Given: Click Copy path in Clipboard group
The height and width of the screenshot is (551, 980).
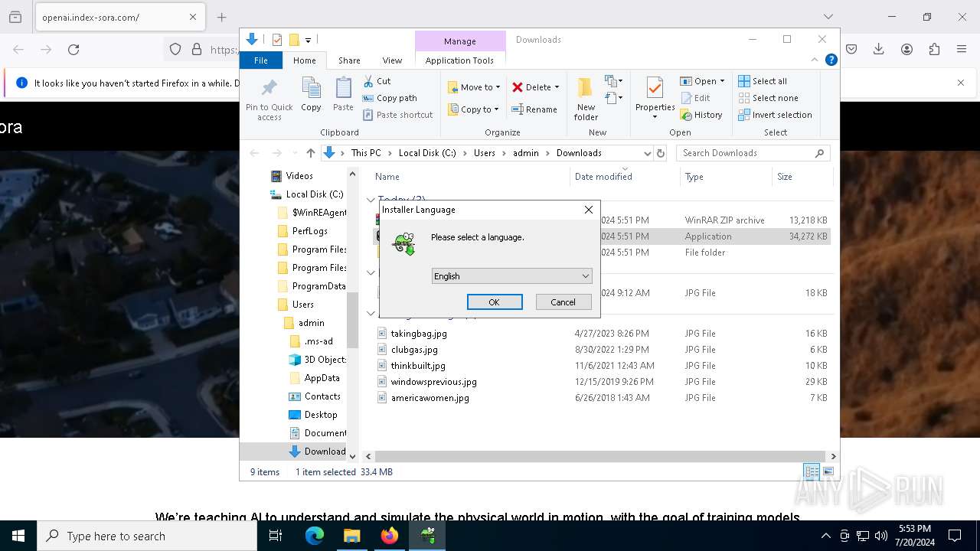Looking at the screenshot, I should pos(390,98).
